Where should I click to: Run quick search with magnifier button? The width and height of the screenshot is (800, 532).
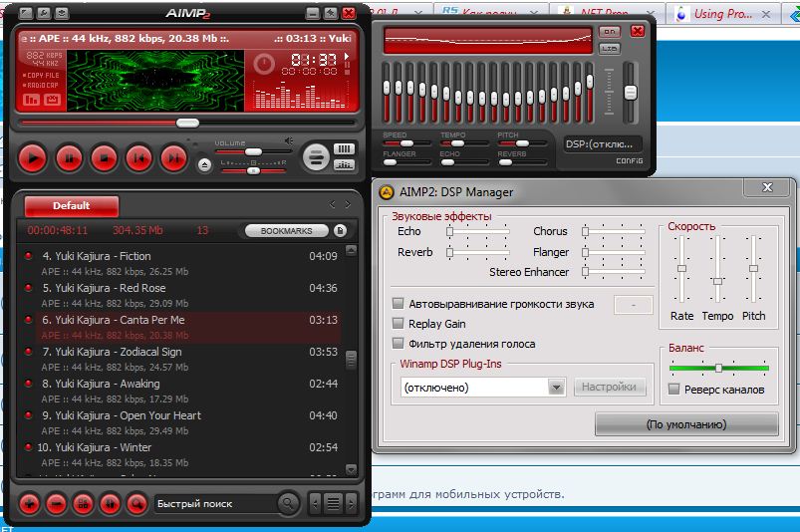pyautogui.click(x=288, y=503)
